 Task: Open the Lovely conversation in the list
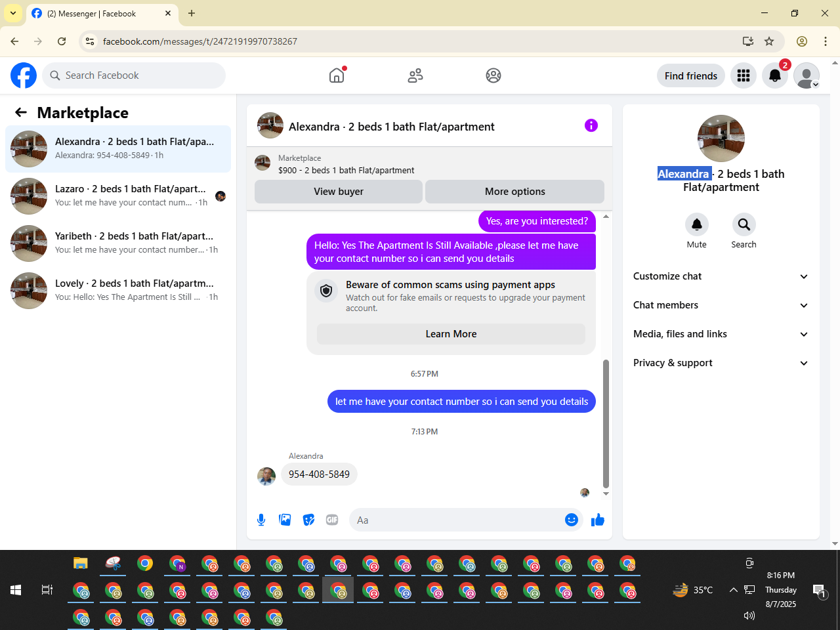[x=118, y=291]
